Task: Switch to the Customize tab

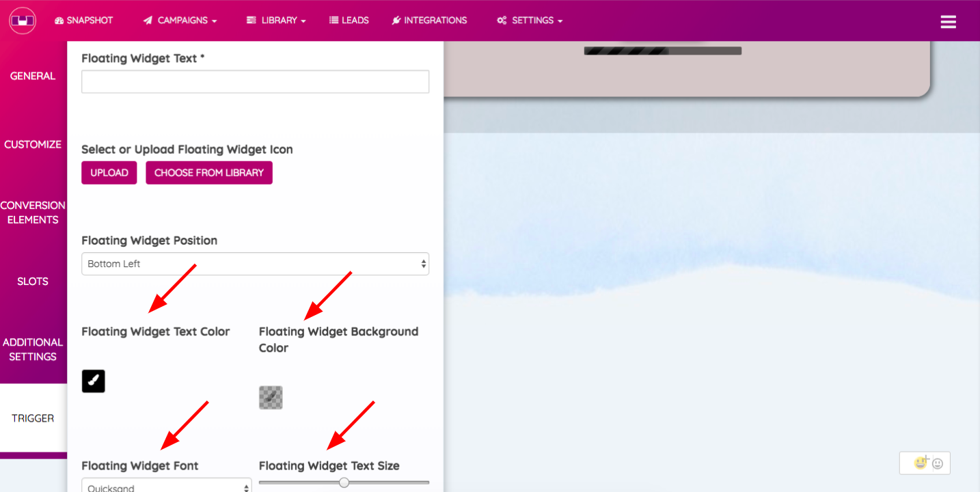Action: (x=33, y=144)
